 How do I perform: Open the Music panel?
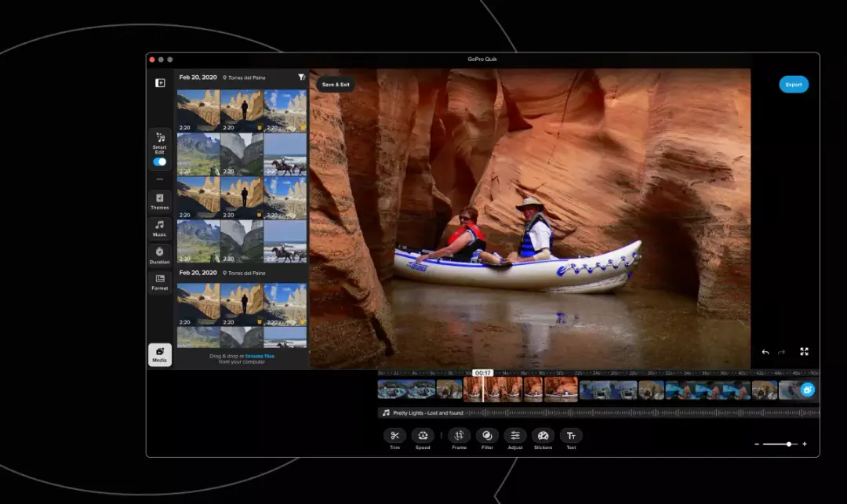click(159, 228)
